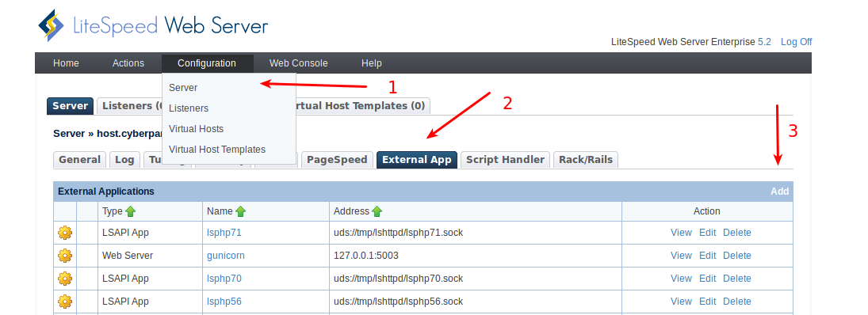Open the lsphp56 application link
Viewport: 868px width, 315px height.
click(224, 302)
